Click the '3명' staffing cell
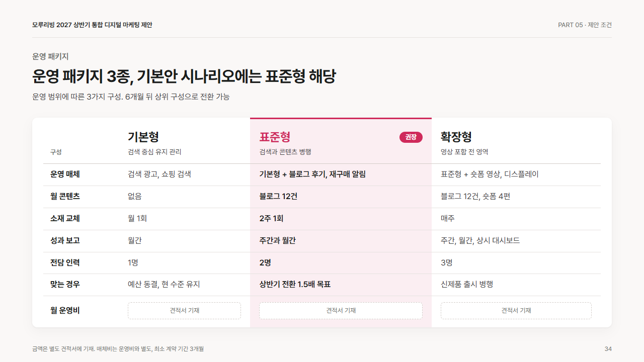644x362 pixels. pyautogui.click(x=446, y=262)
